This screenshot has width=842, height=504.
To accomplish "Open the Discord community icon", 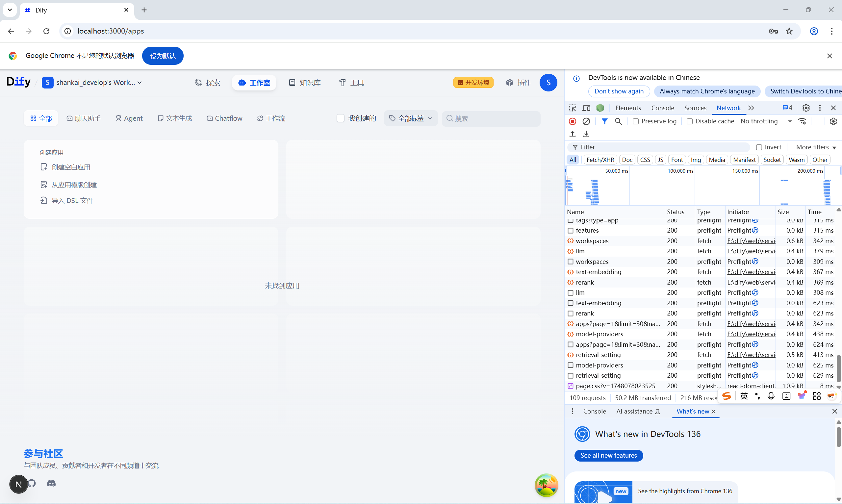I will pyautogui.click(x=51, y=483).
